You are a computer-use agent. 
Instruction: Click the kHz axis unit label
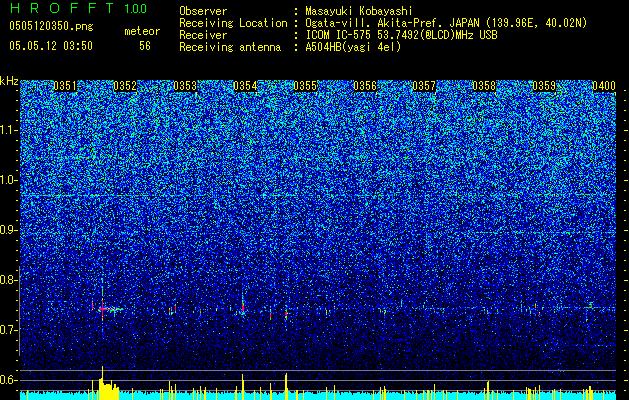pos(9,81)
